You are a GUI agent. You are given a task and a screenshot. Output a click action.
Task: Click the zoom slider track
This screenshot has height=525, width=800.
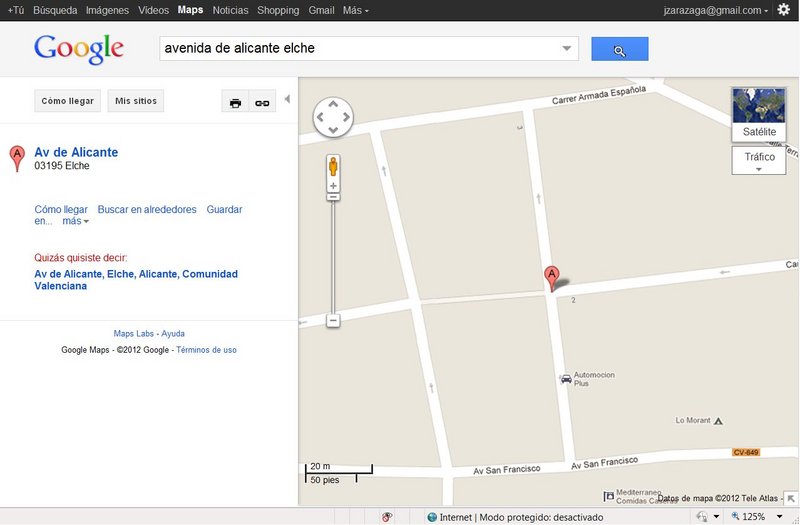tap(333, 258)
